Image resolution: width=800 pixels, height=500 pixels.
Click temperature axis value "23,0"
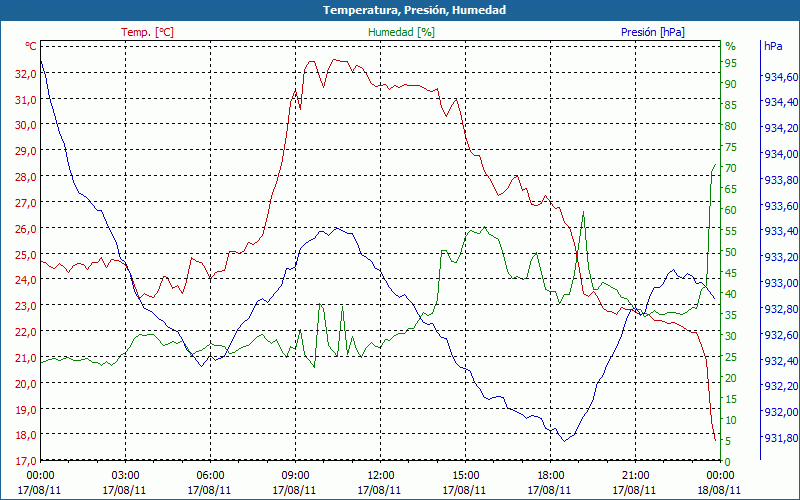click(x=26, y=306)
